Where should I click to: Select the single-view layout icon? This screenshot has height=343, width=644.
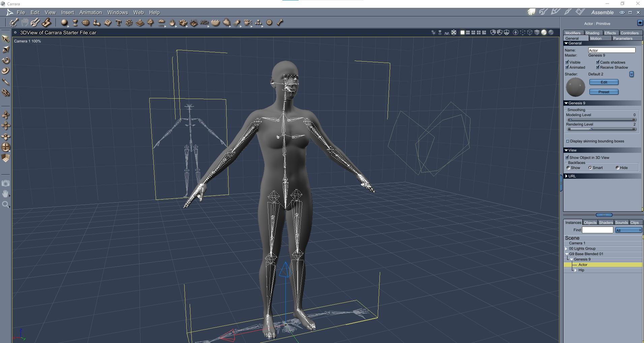[x=462, y=33]
